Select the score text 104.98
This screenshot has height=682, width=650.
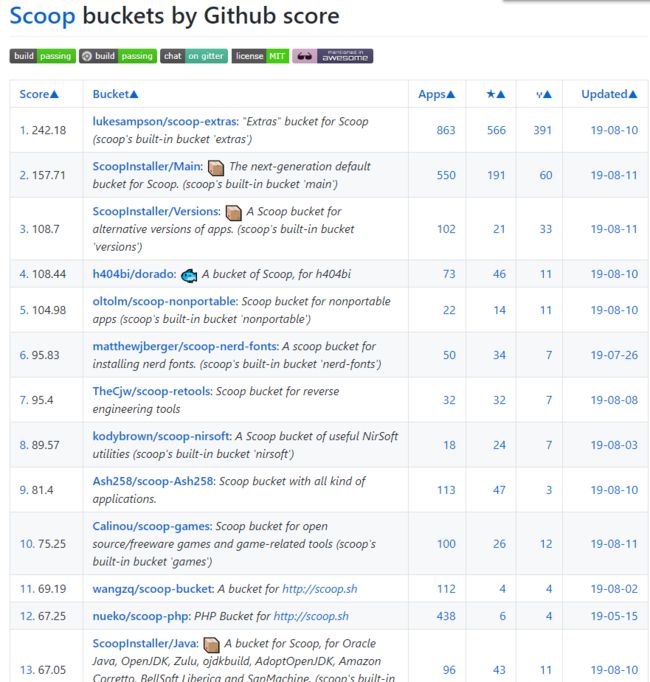(x=49, y=310)
